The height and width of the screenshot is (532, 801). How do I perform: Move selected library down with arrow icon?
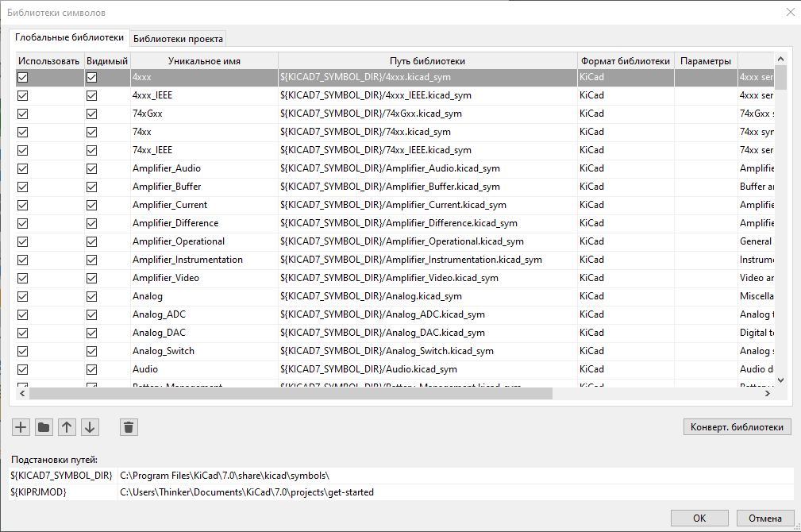click(90, 427)
